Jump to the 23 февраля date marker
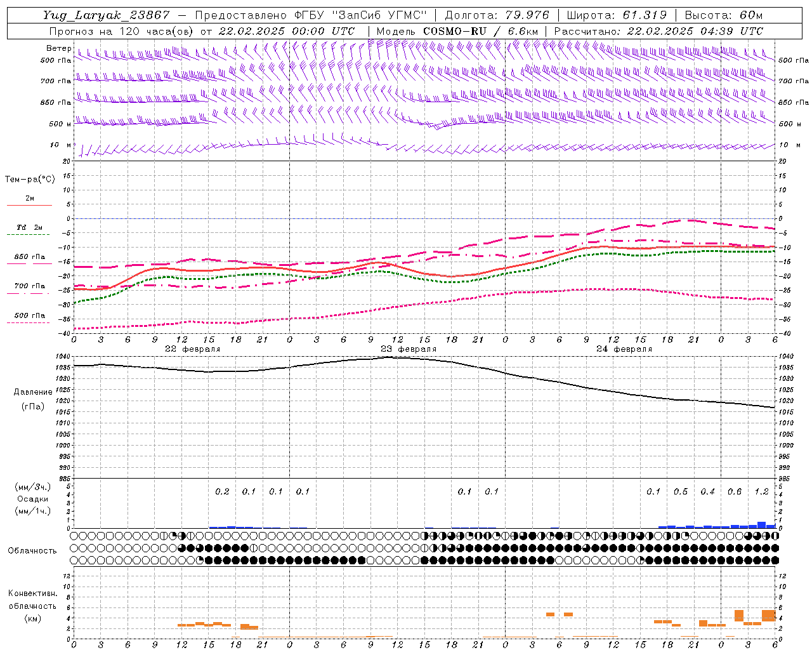This screenshot has height=650, width=812. 409,349
